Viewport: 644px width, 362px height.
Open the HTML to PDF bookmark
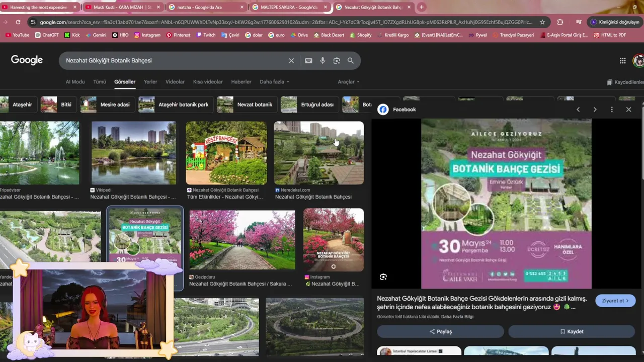click(610, 35)
